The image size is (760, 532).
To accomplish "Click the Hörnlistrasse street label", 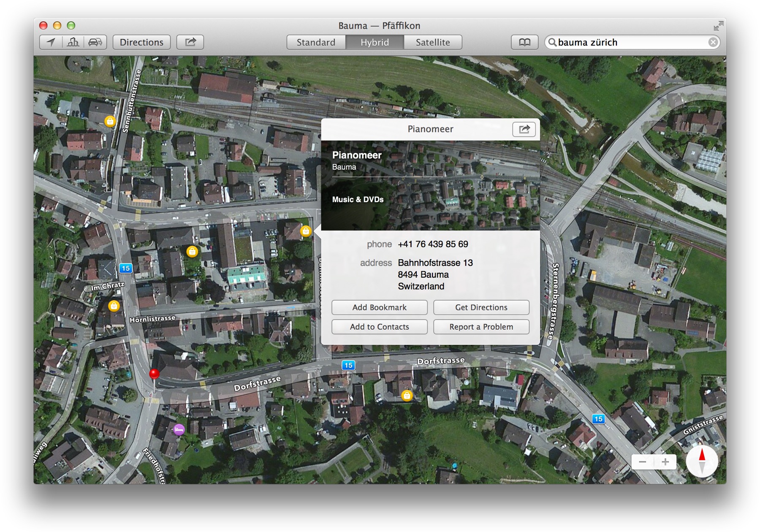I will [x=152, y=319].
